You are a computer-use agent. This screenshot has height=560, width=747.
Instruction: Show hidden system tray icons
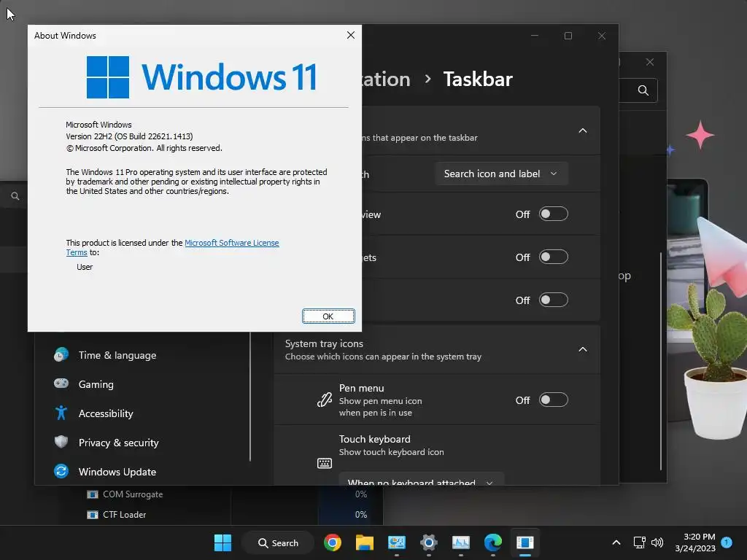point(616,542)
